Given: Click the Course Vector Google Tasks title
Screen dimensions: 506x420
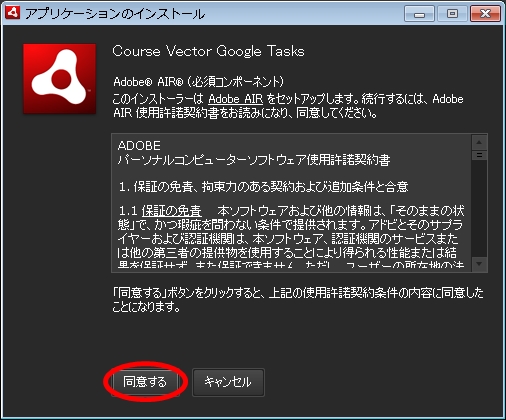Looking at the screenshot, I should [208, 51].
